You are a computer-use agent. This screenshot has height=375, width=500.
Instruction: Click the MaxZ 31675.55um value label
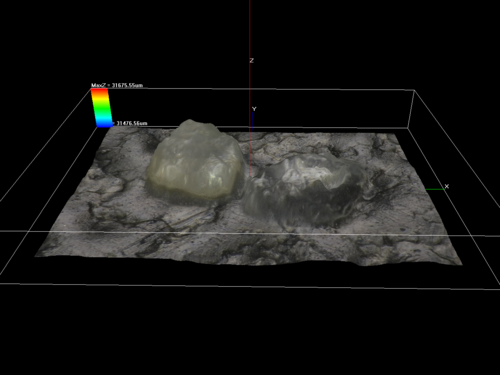click(x=117, y=85)
